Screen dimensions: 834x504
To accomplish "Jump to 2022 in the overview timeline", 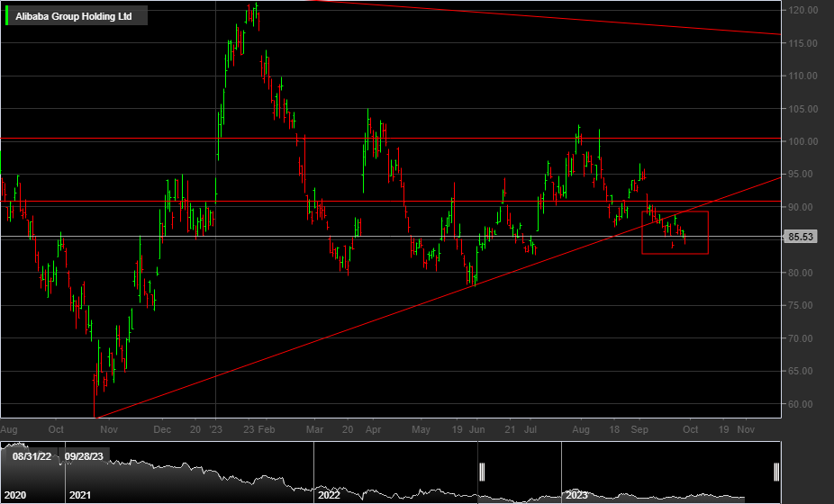I will 329,495.
